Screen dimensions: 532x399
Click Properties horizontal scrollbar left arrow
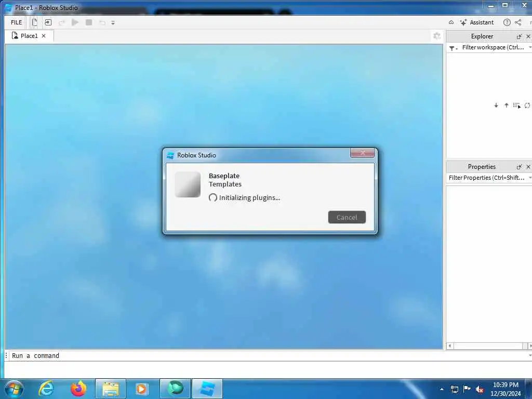point(450,346)
